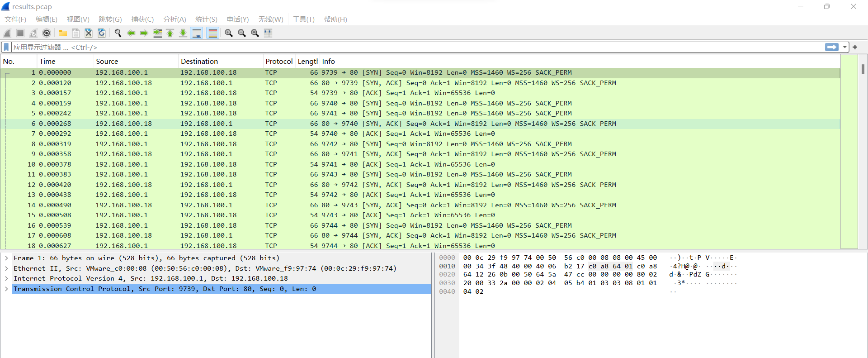Find a packet with magnifier icon
Viewport: 868px width, 358px height.
(118, 33)
